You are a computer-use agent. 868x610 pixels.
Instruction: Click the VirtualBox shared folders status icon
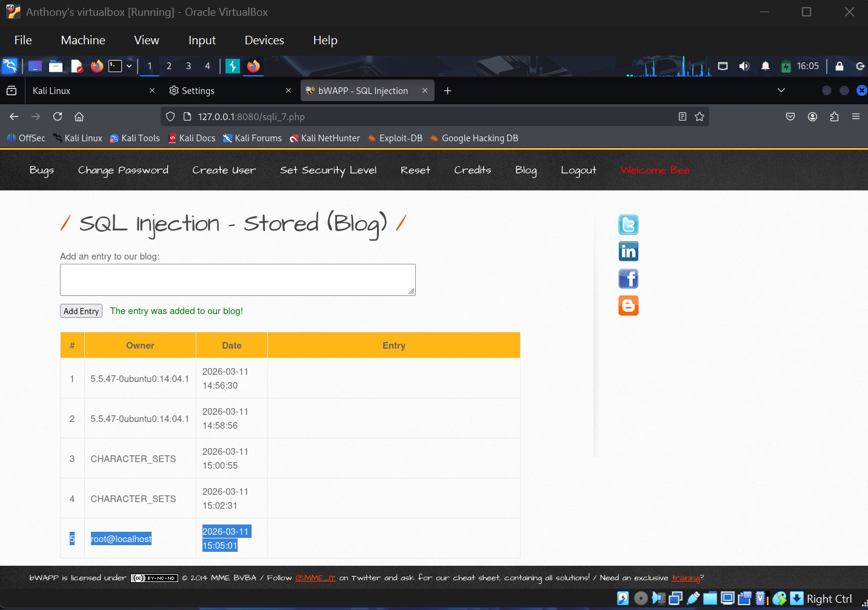(x=710, y=598)
